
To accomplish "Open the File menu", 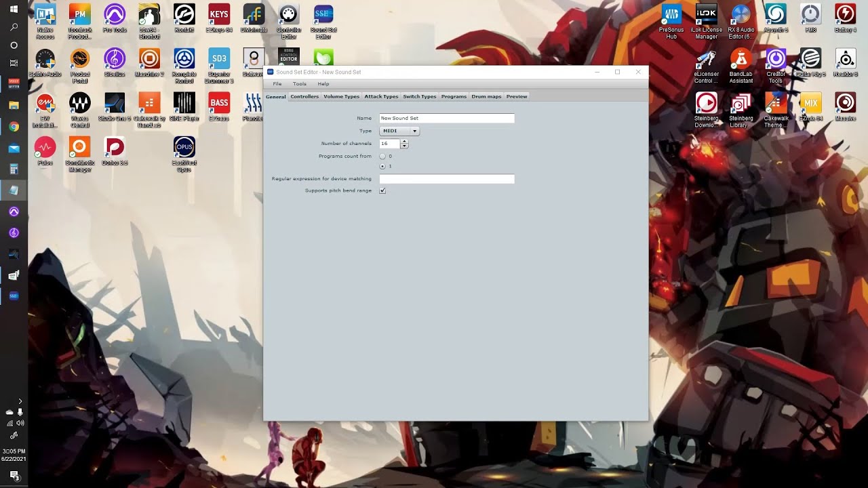I will click(277, 84).
